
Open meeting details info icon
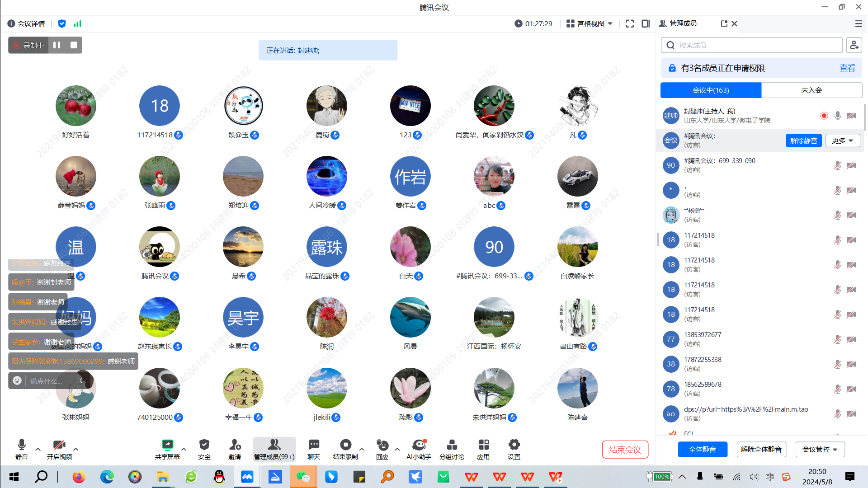pyautogui.click(x=11, y=23)
